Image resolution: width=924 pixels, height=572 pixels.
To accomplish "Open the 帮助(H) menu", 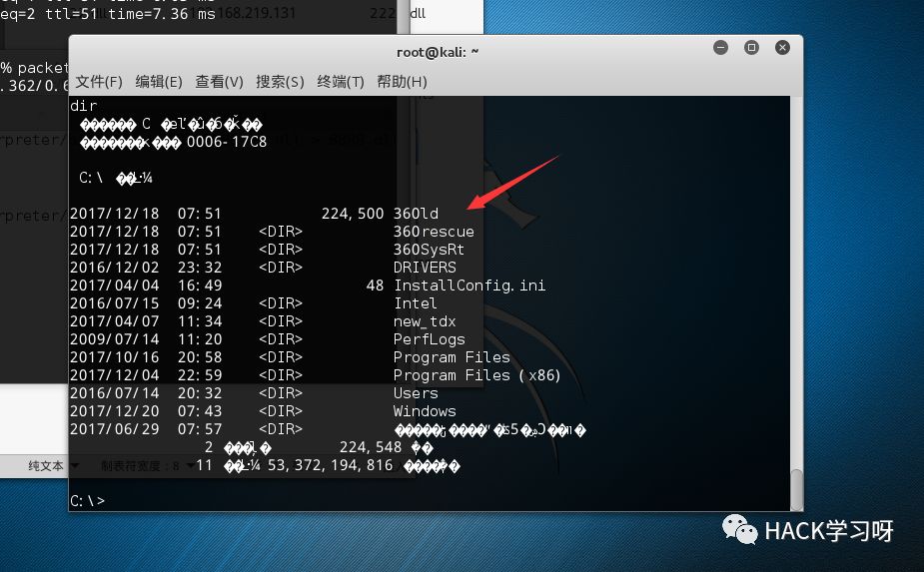I will (402, 81).
